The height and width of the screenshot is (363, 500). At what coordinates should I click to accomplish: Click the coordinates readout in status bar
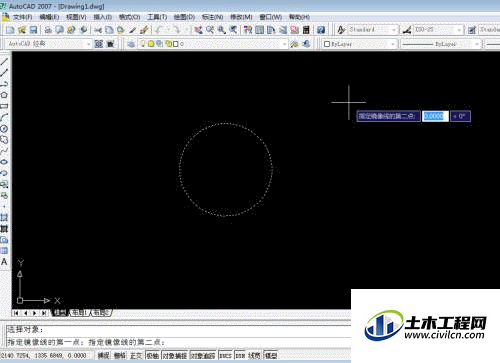44,356
